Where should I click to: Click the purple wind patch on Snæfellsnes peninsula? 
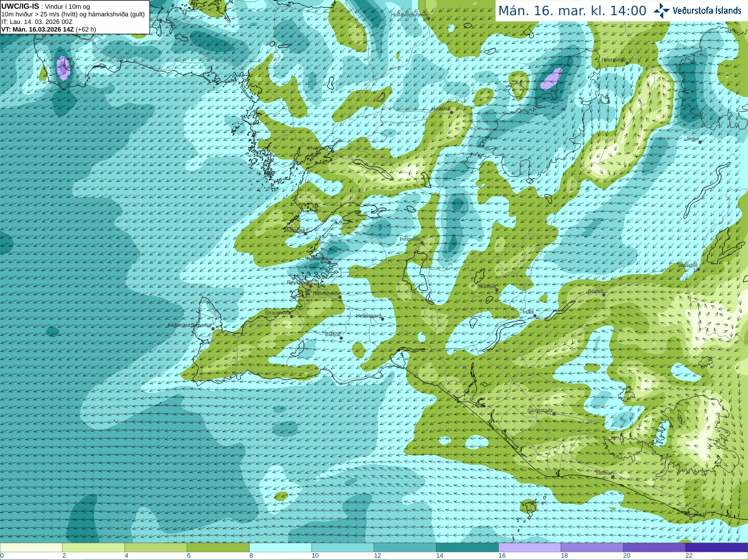pyautogui.click(x=63, y=68)
